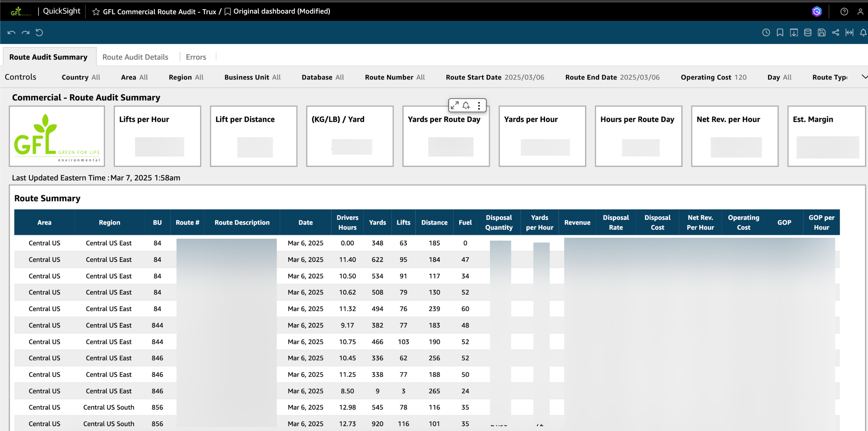The image size is (868, 431).
Task: Switch to the Route Audit Details tab
Action: pyautogui.click(x=135, y=57)
